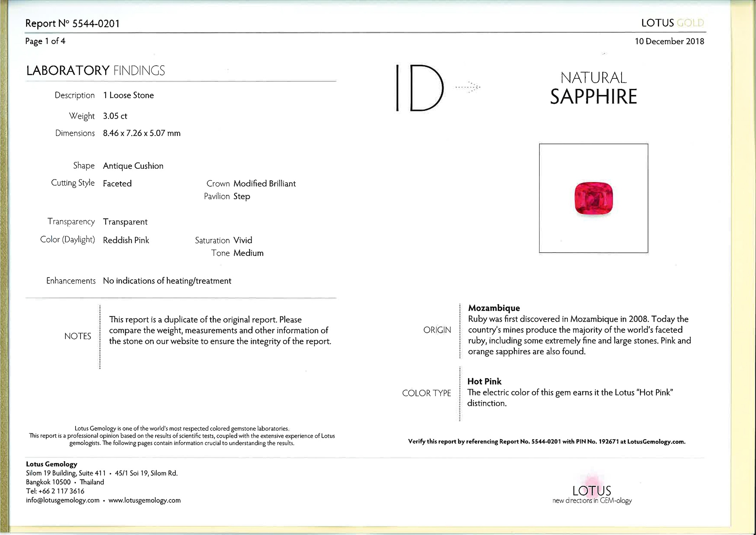Open the www.lotusgemology.com website link

click(x=144, y=500)
